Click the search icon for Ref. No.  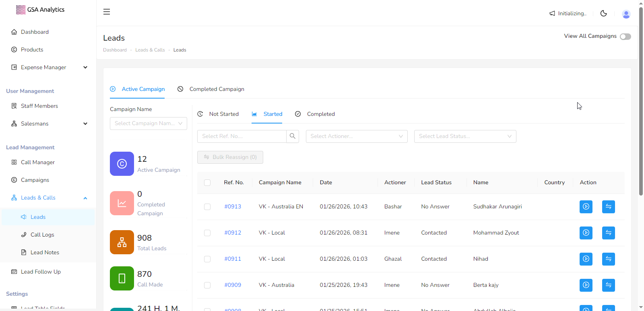point(293,136)
